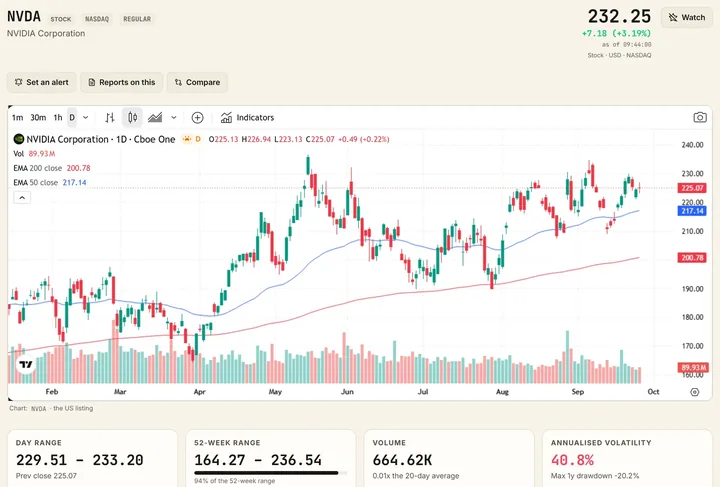This screenshot has height=487, width=720.
Task: Click the TradingView logo on chart
Action: coord(26,364)
